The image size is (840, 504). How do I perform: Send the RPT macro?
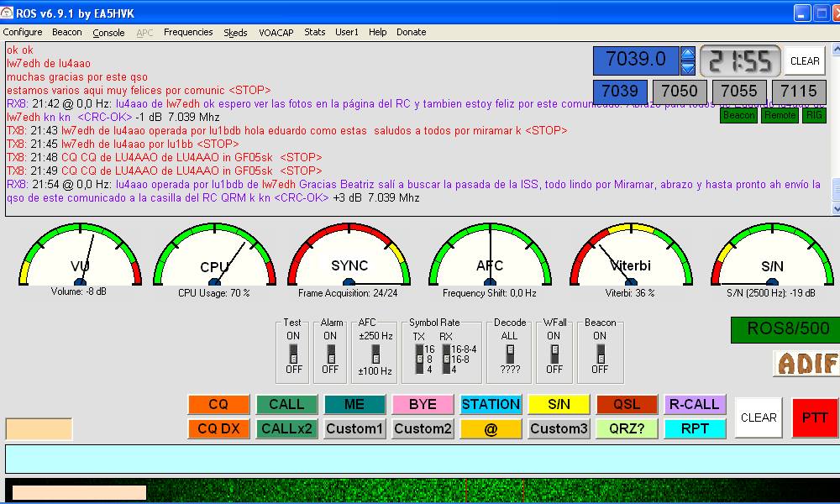coord(695,429)
